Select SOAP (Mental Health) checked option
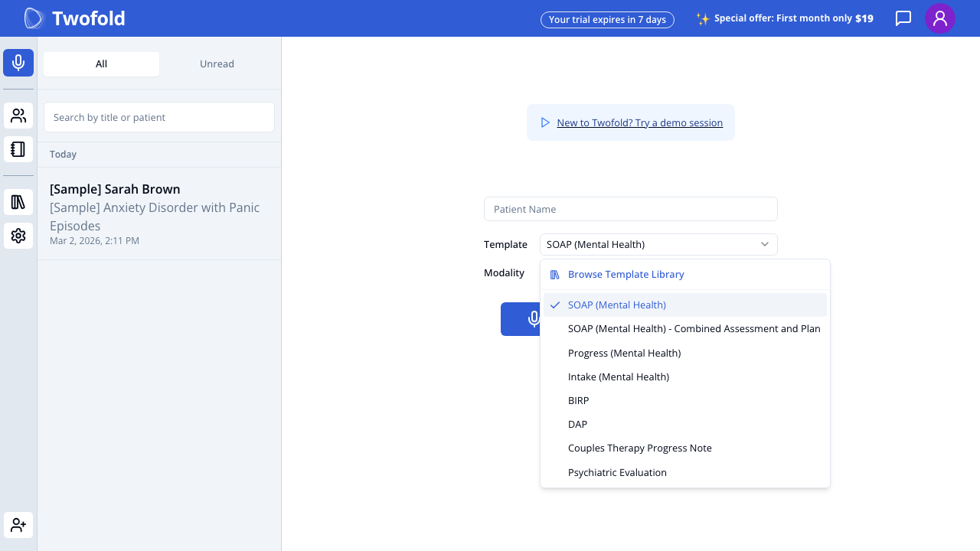The height and width of the screenshot is (551, 980). [x=616, y=305]
